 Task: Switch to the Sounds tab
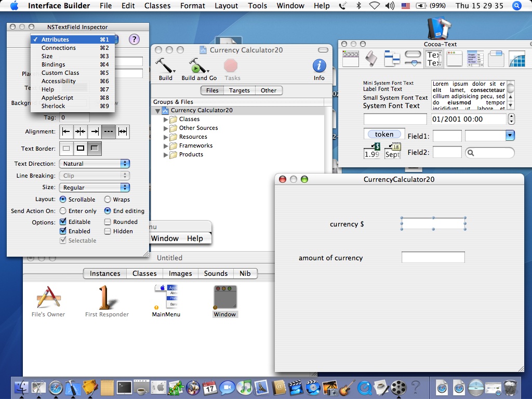216,273
